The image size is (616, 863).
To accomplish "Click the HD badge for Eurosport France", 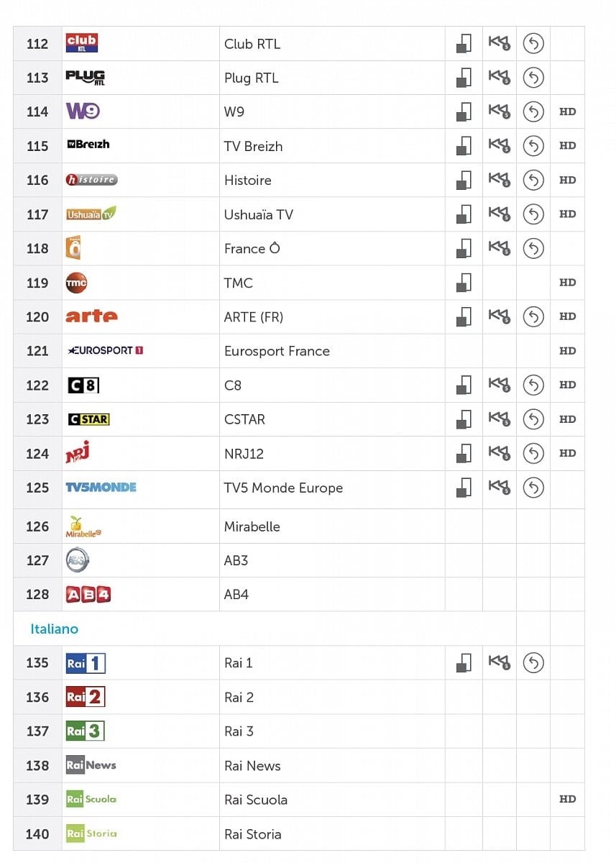I will click(568, 351).
